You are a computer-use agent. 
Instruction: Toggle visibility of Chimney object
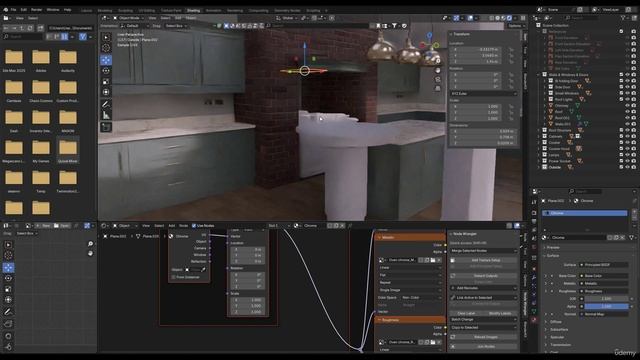coord(628,105)
